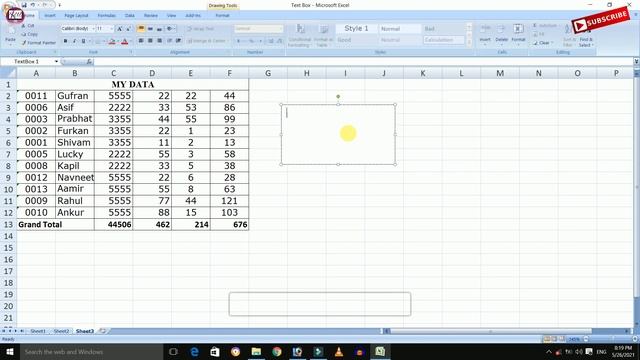Image resolution: width=640 pixels, height=360 pixels.
Task: Click the Delete cells button
Action: coord(502,34)
